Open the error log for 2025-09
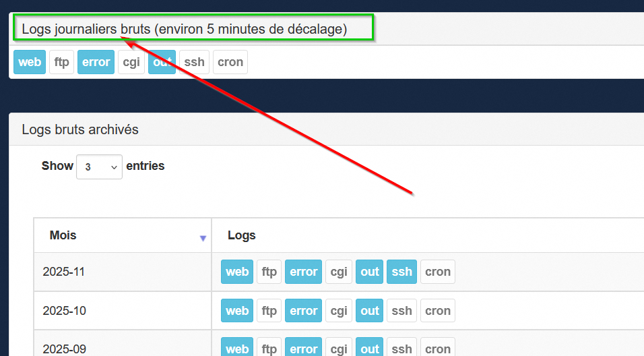 (x=303, y=349)
